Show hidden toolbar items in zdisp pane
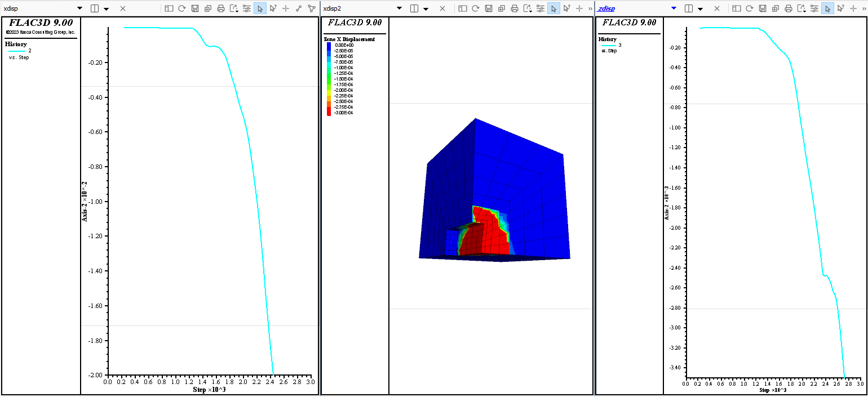The image size is (868, 397). [863, 8]
